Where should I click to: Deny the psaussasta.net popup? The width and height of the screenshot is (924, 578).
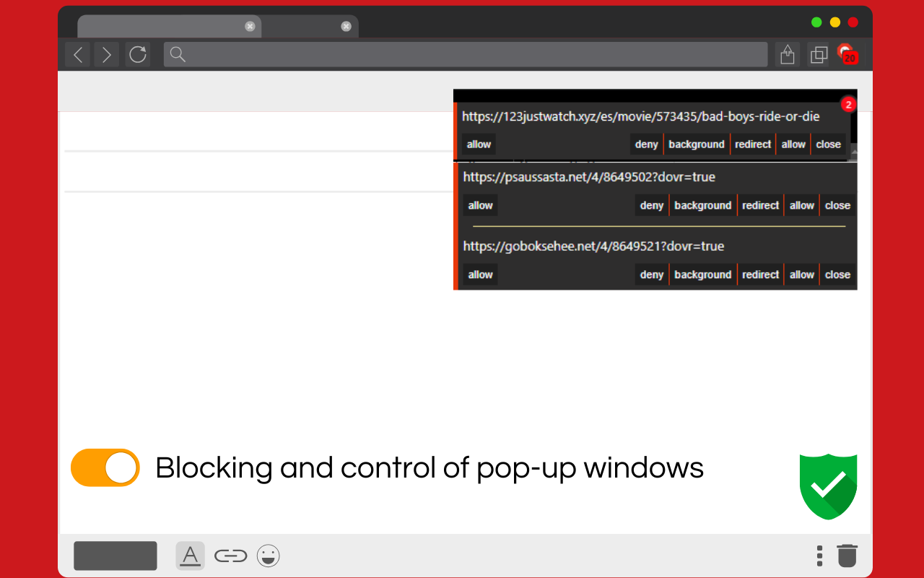point(651,205)
